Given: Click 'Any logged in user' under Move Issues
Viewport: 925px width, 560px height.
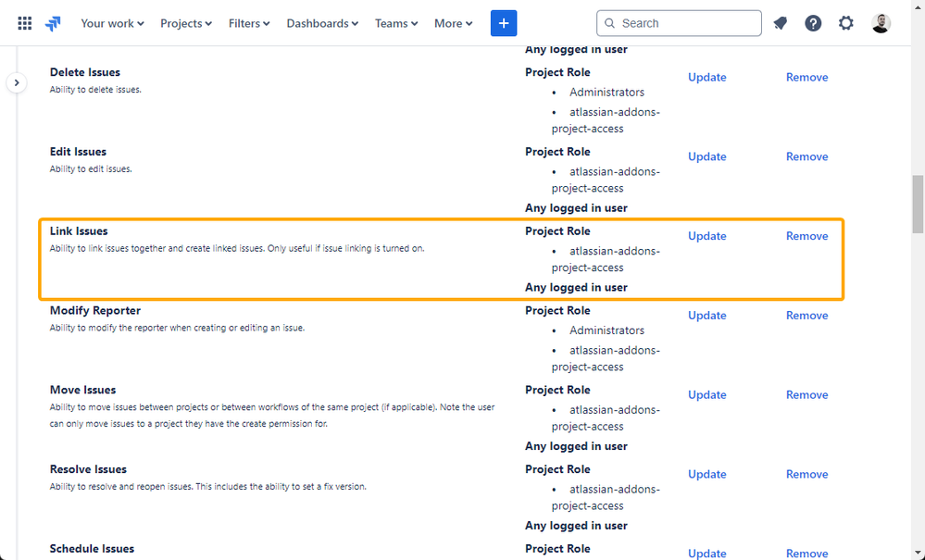Looking at the screenshot, I should (576, 446).
